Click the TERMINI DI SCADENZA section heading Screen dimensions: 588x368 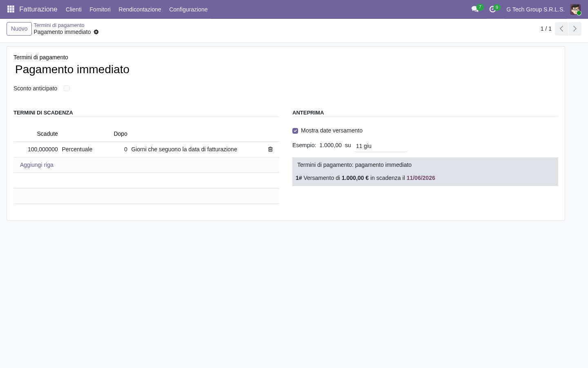point(43,112)
